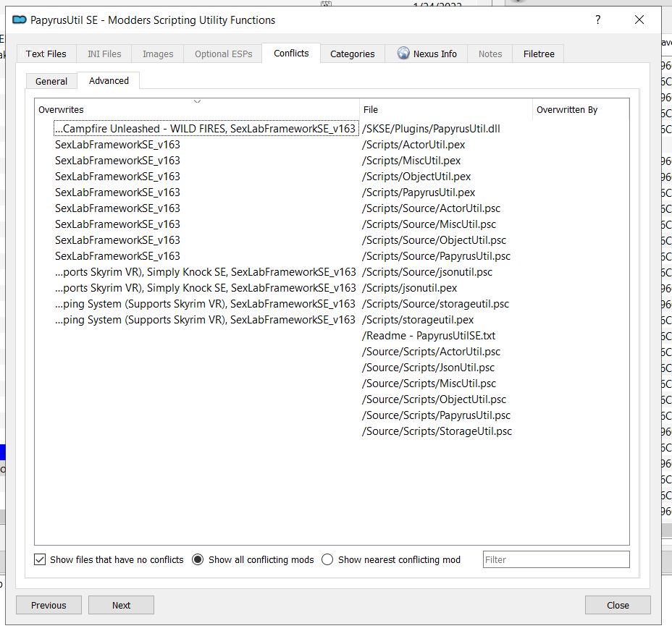Viewport: 672px width, 631px height.
Task: Switch to the Filetree tab
Action: point(539,54)
